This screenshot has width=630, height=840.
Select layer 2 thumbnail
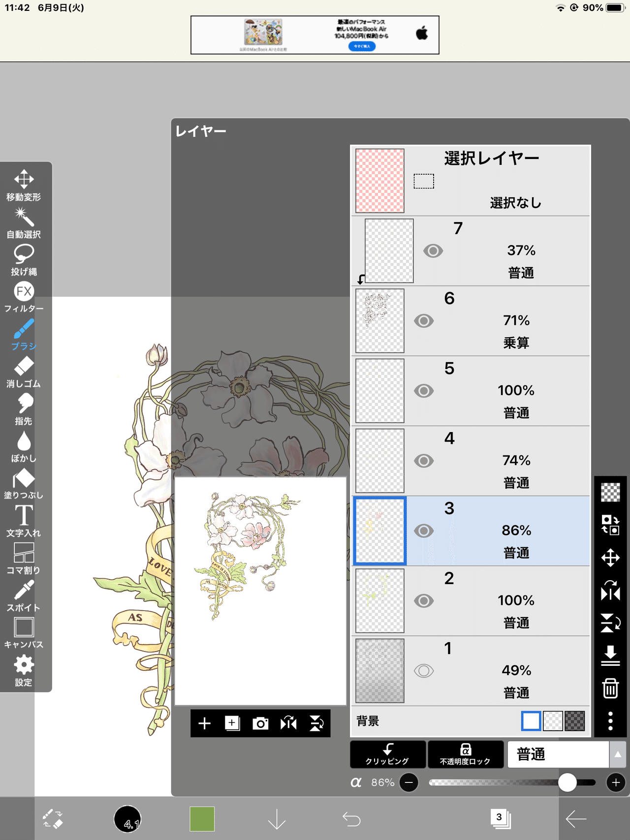[380, 601]
